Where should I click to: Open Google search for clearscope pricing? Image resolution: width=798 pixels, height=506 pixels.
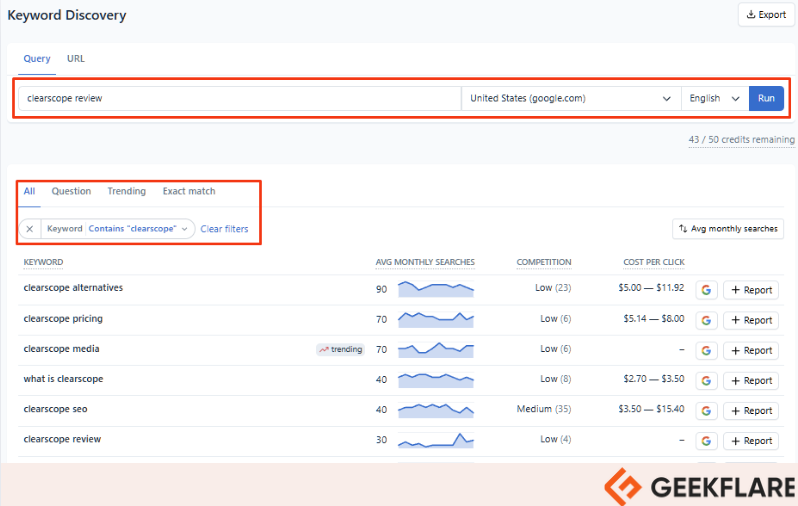(706, 320)
